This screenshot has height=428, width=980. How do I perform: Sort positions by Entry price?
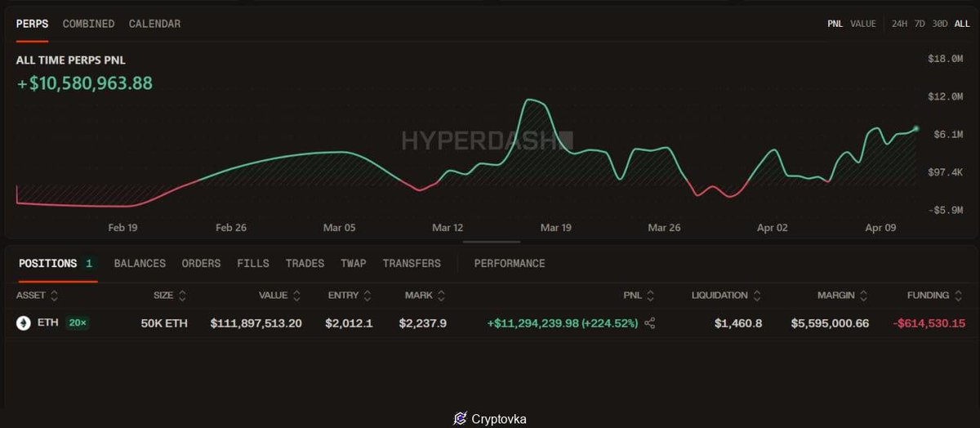pos(367,296)
